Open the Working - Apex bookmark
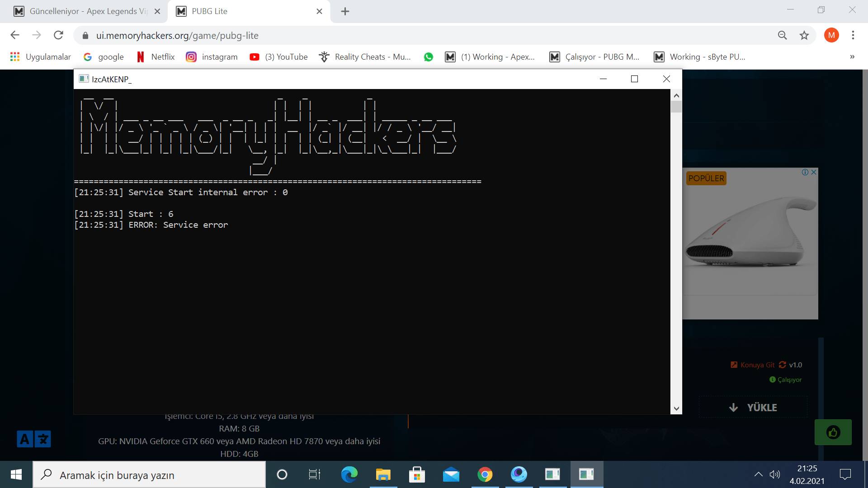 490,57
